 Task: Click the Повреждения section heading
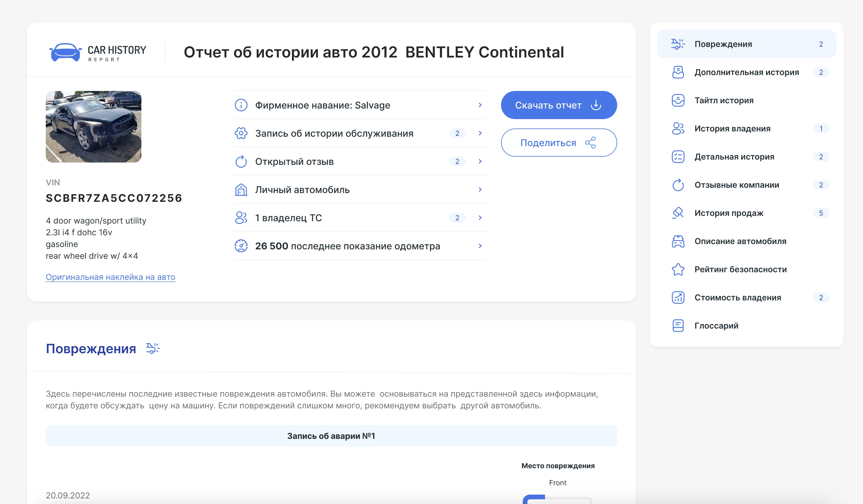coord(91,348)
